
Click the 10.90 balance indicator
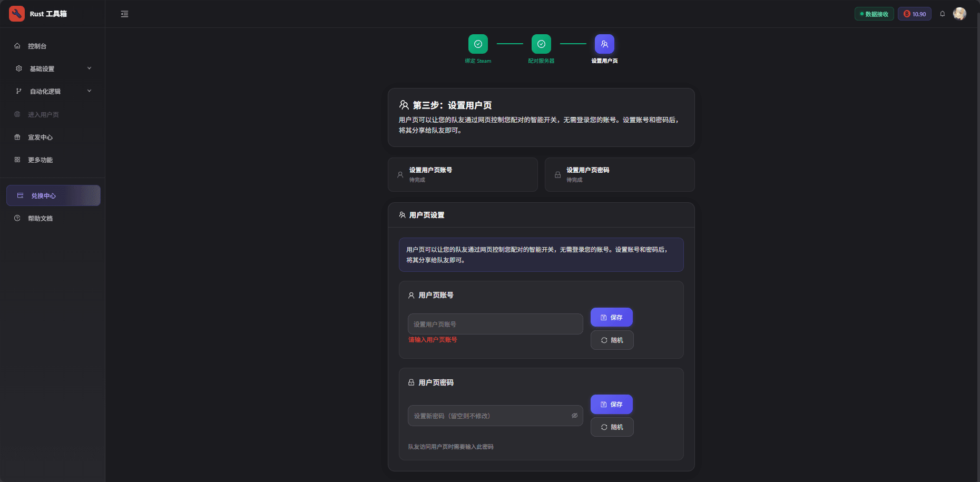pyautogui.click(x=914, y=14)
